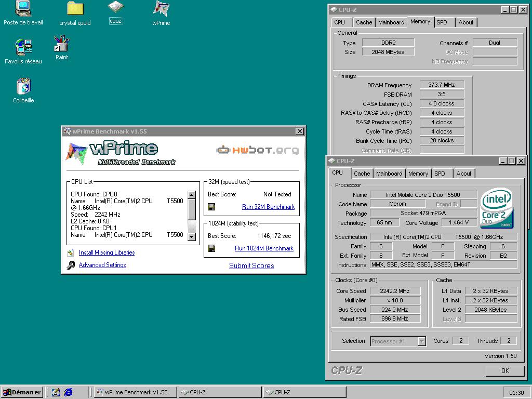
Task: Click Best Score 1146,172 sec text
Action: (x=274, y=236)
